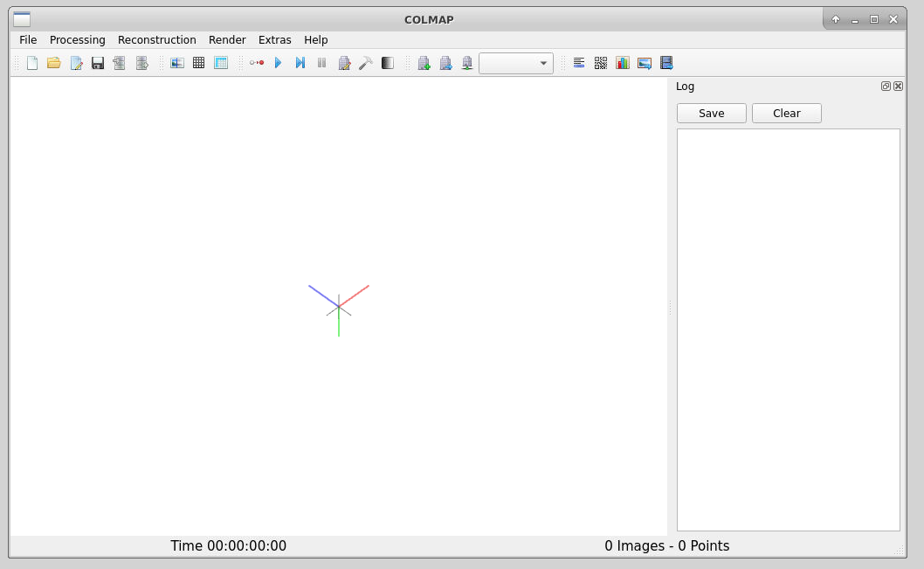Open the feature matching tool
The height and width of the screenshot is (569, 924).
tap(198, 62)
